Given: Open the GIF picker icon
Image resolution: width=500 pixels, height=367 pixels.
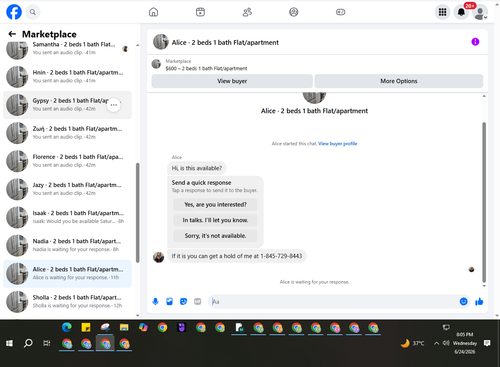Looking at the screenshot, I should pos(198,302).
